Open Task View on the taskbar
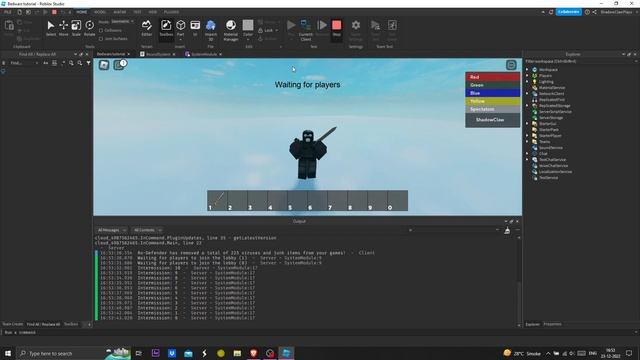The height and width of the screenshot is (360, 640). tap(139, 353)
